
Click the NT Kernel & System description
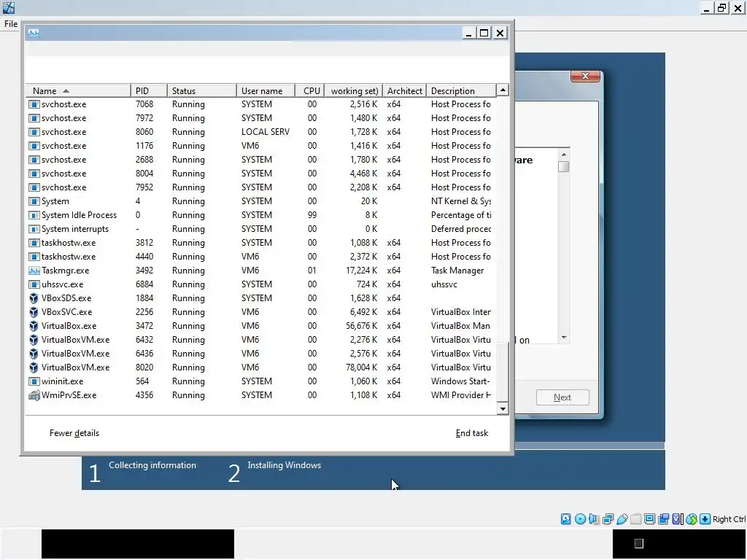coord(461,201)
